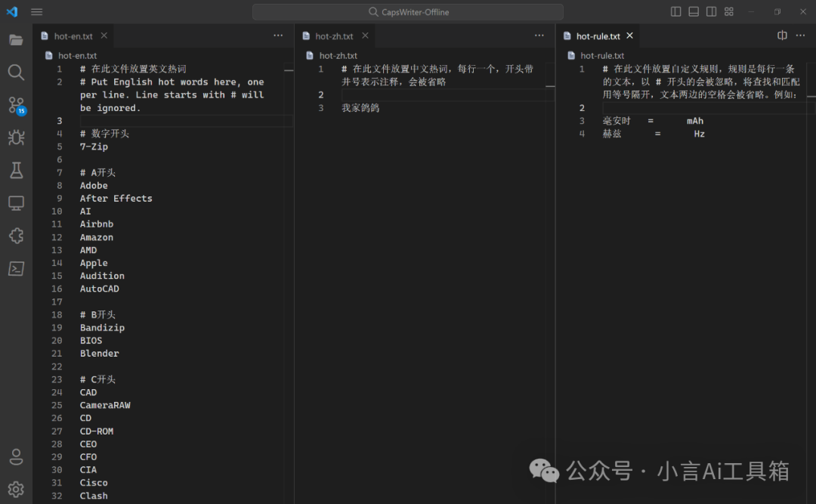The width and height of the screenshot is (816, 504).
Task: Click the 7-Zip entry in hot-en.txt
Action: (94, 147)
